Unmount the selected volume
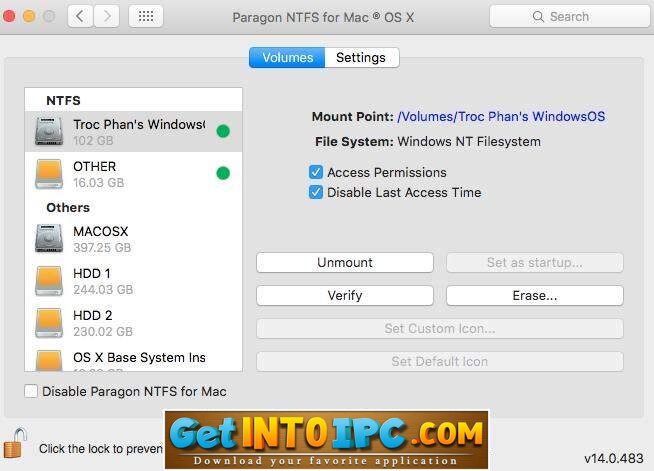This screenshot has height=471, width=654. 345,262
